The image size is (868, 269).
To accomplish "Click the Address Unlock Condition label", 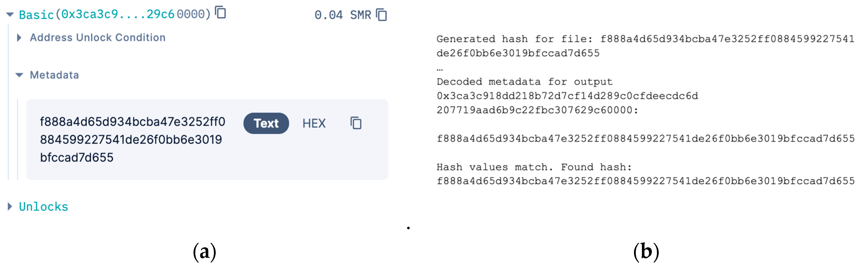I will point(98,38).
